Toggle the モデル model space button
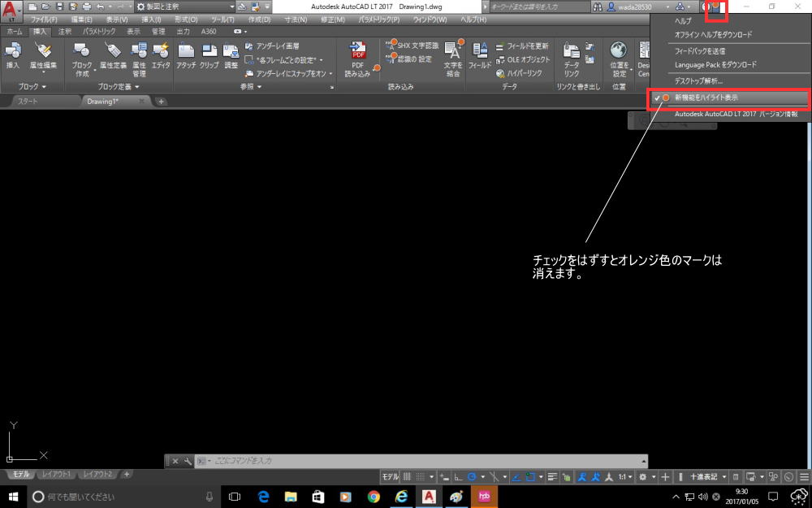 click(x=390, y=477)
